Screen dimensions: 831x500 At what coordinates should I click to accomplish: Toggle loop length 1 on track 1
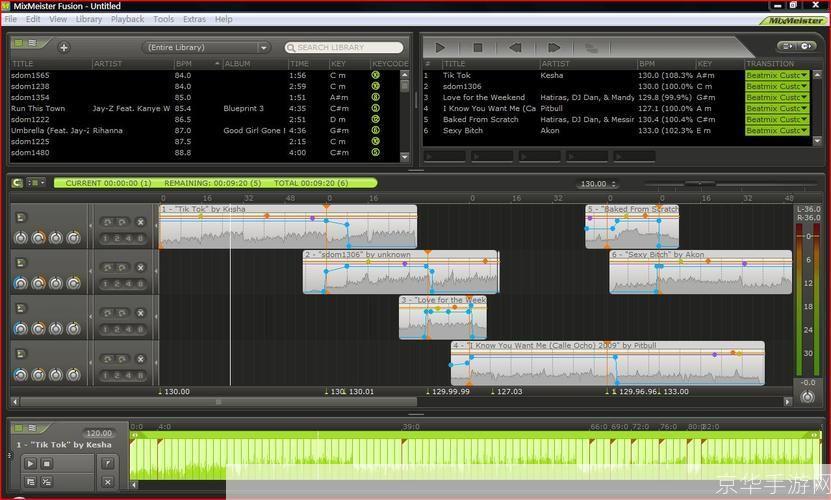[105, 239]
